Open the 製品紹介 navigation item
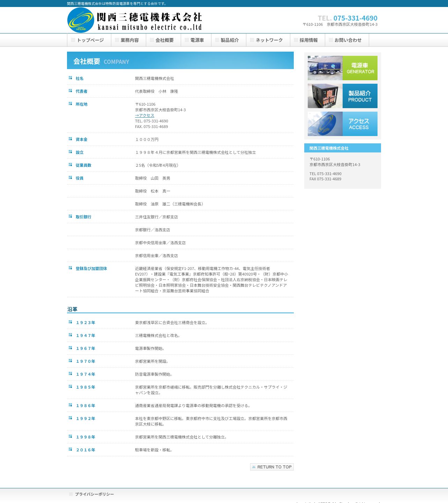The width and height of the screenshot is (448, 503). pyautogui.click(x=229, y=40)
